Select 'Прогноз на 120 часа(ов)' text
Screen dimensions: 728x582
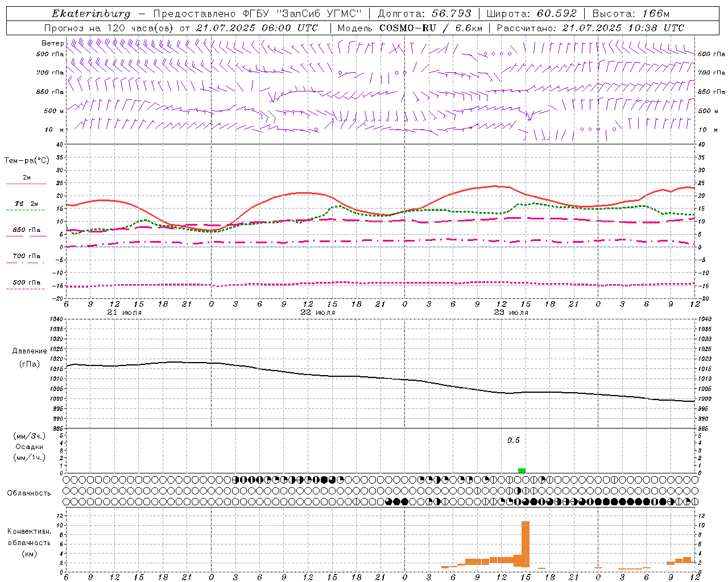109,28
